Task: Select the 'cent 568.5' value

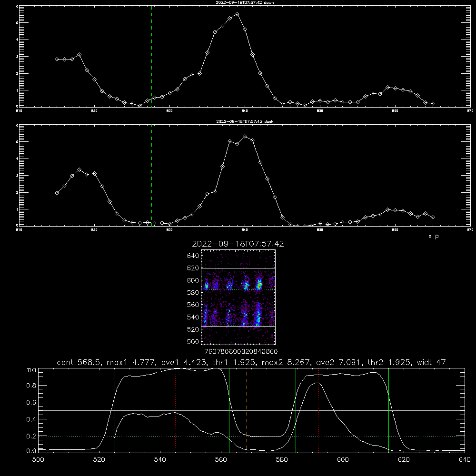Action: tap(79, 362)
